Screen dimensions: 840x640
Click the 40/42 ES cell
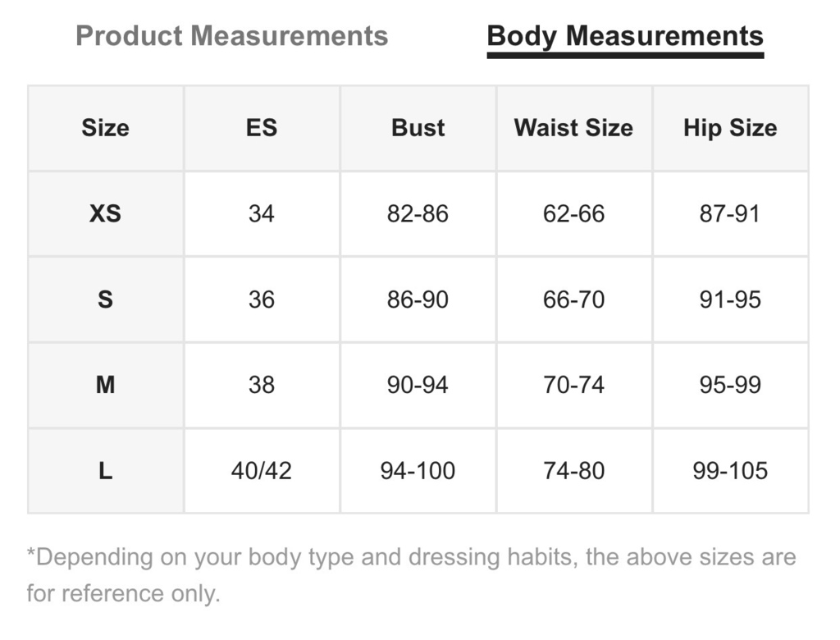262,471
